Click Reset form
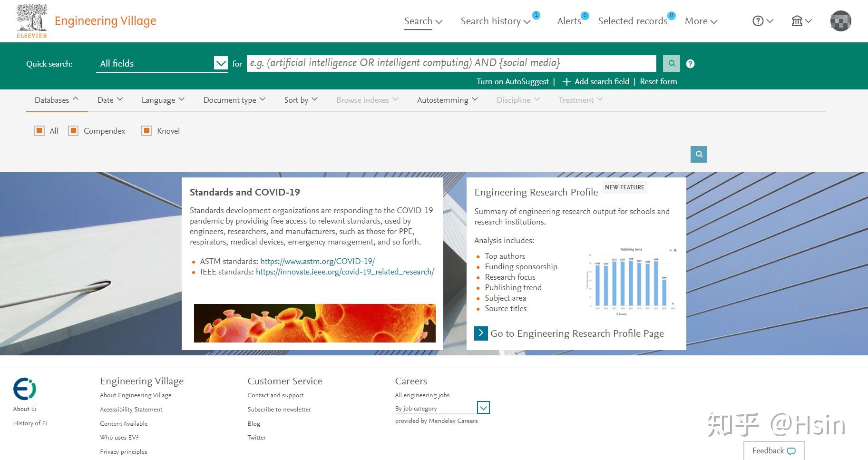This screenshot has width=868, height=460. point(658,82)
